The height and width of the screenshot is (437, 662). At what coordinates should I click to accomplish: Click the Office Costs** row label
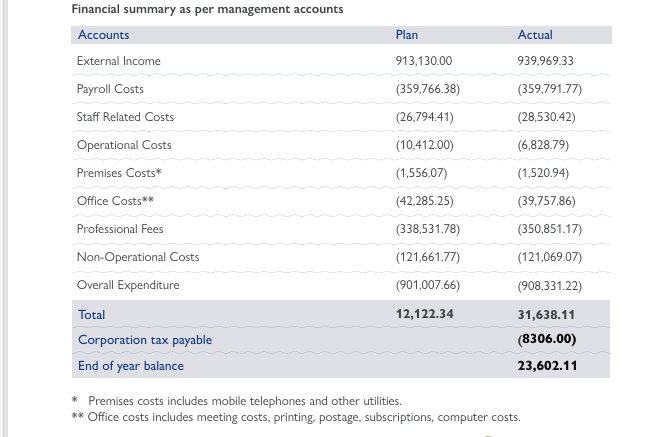coord(115,201)
